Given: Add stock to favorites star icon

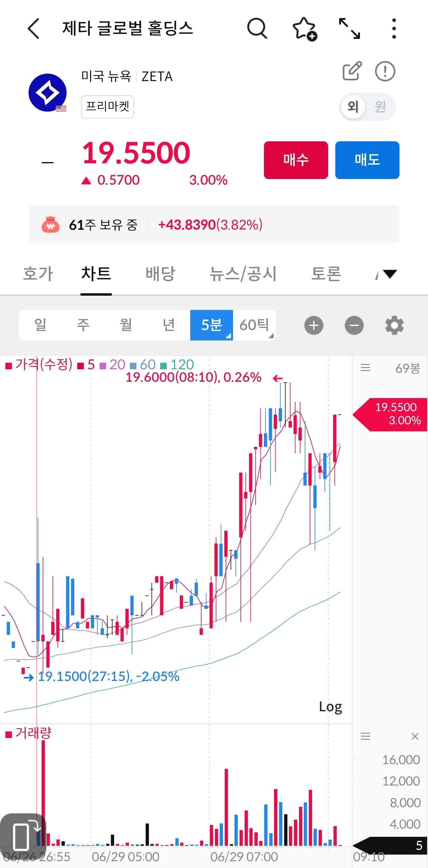Looking at the screenshot, I should pyautogui.click(x=304, y=29).
